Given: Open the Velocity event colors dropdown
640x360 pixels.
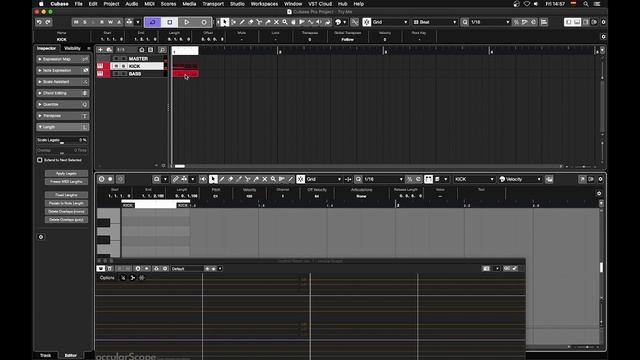Looking at the screenshot, I should (520, 179).
